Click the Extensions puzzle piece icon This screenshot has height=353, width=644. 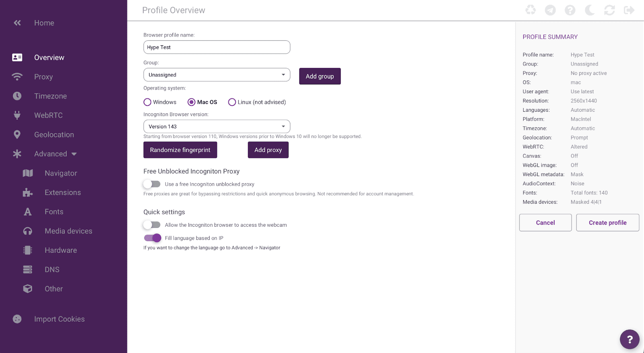[x=28, y=193]
